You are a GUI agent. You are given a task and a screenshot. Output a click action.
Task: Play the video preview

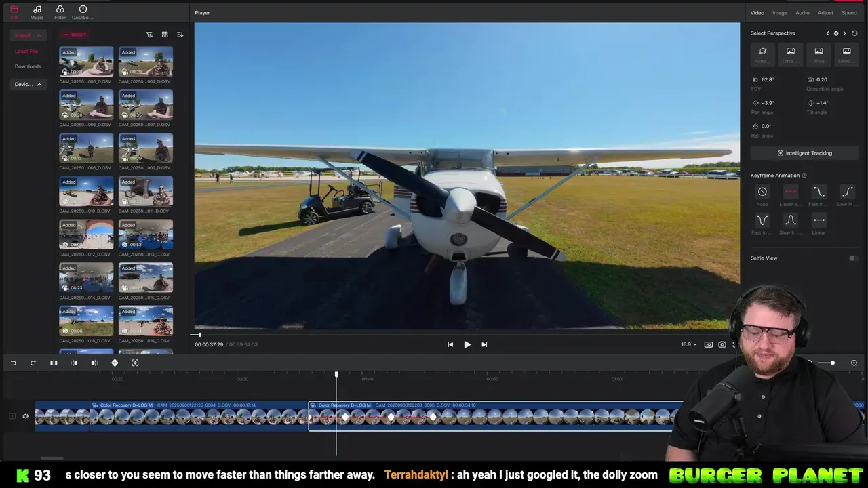(x=467, y=344)
